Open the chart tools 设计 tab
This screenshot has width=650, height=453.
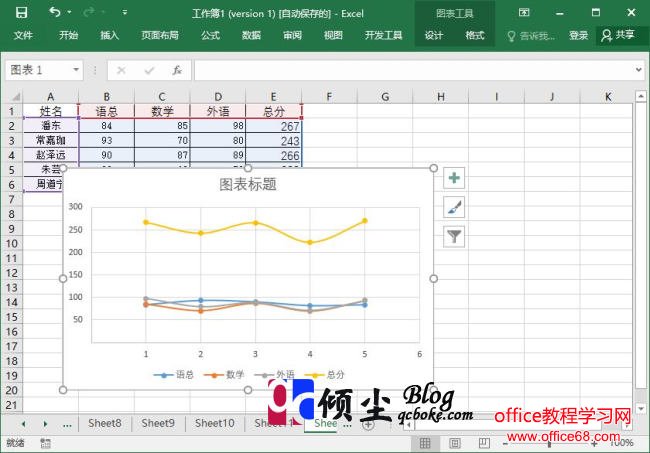pyautogui.click(x=434, y=35)
